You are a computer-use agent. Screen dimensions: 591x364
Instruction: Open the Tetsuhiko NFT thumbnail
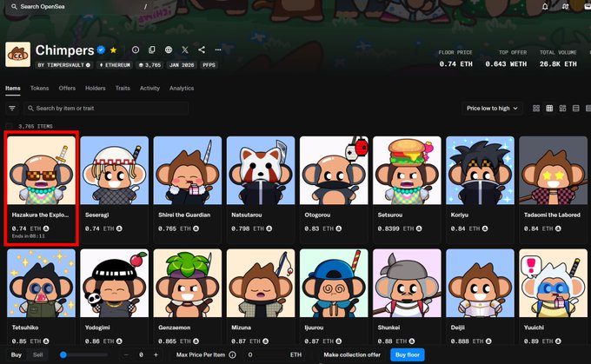[42, 283]
